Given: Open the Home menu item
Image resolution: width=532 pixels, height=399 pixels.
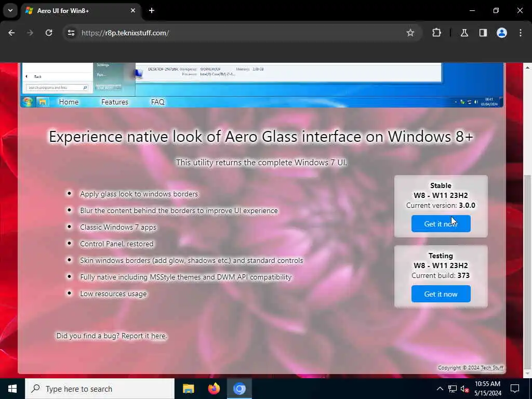Looking at the screenshot, I should tap(69, 102).
